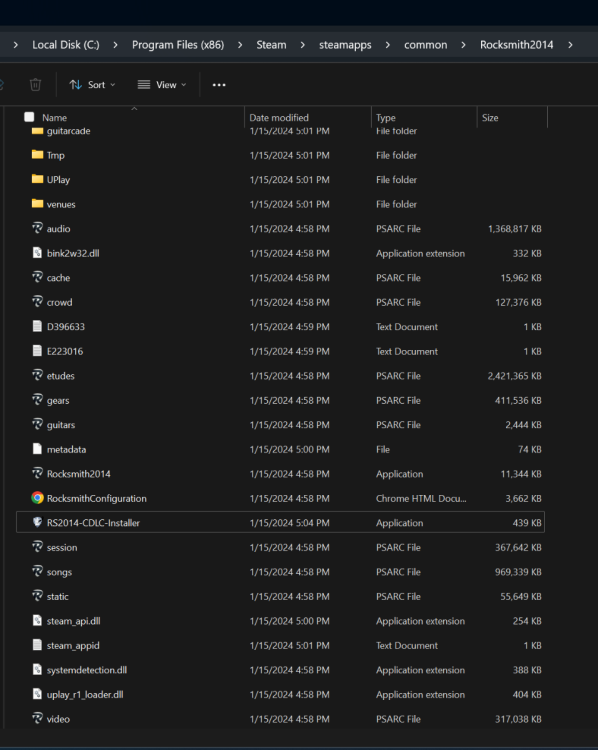598x750 pixels.
Task: Select the folder name venues
Action: [61, 204]
